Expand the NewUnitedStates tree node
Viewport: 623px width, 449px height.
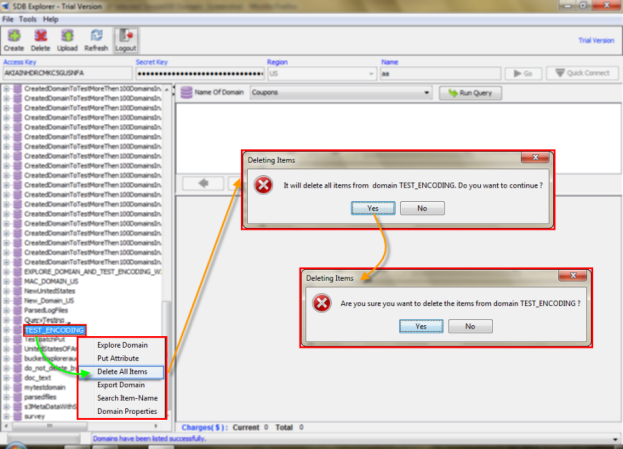tap(7, 291)
